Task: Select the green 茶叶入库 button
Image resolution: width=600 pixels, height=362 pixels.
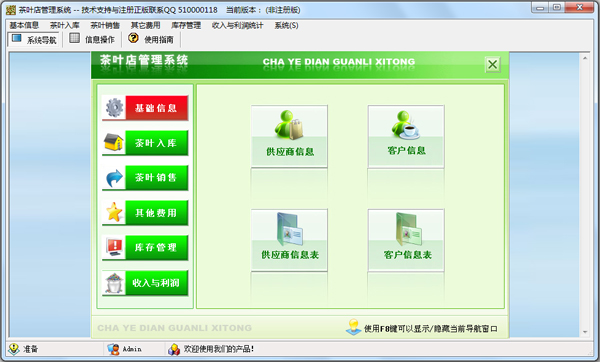Action: (x=157, y=143)
